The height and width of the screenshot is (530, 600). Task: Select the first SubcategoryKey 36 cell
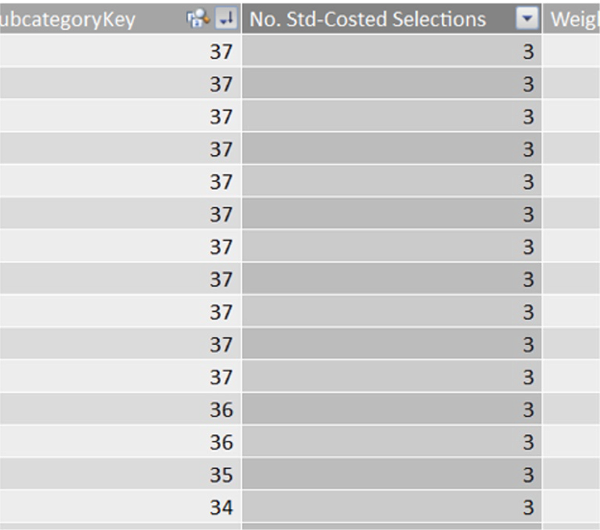click(x=120, y=409)
